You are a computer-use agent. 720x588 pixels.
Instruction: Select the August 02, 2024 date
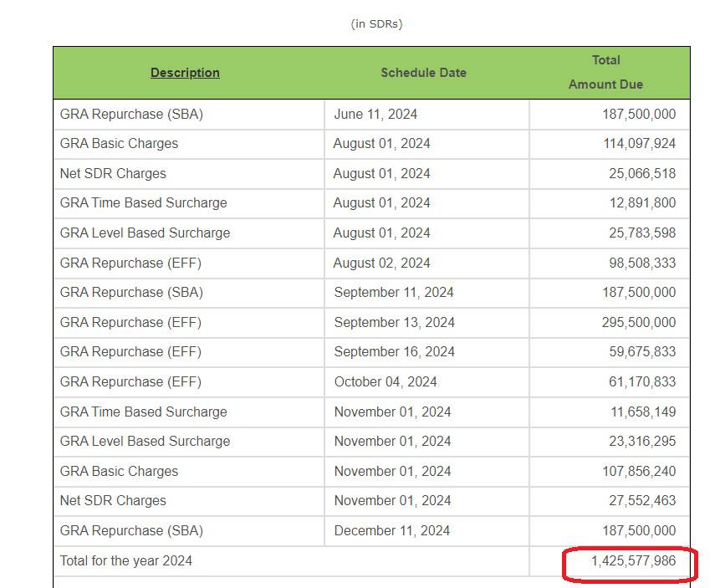tap(381, 263)
